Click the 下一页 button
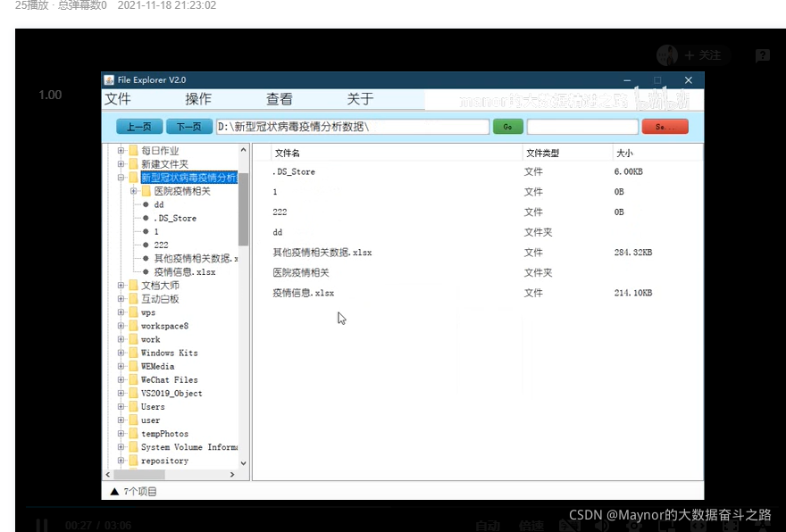The width and height of the screenshot is (786, 532). coord(189,127)
